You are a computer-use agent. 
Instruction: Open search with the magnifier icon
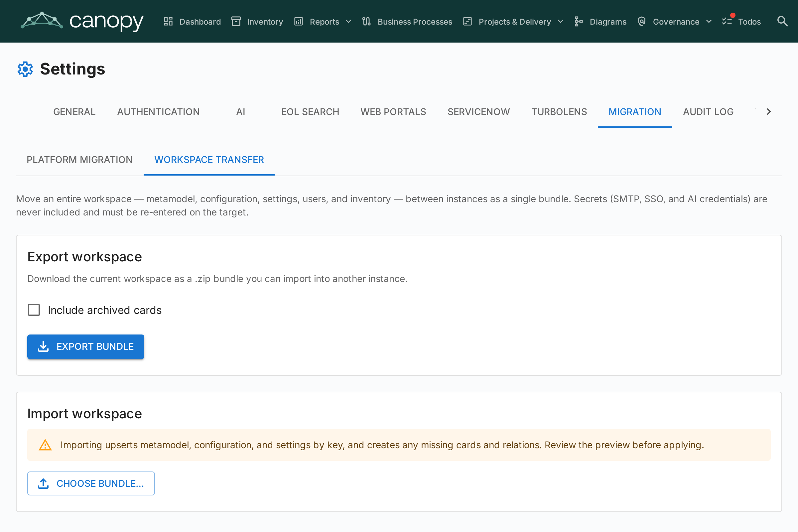(782, 21)
